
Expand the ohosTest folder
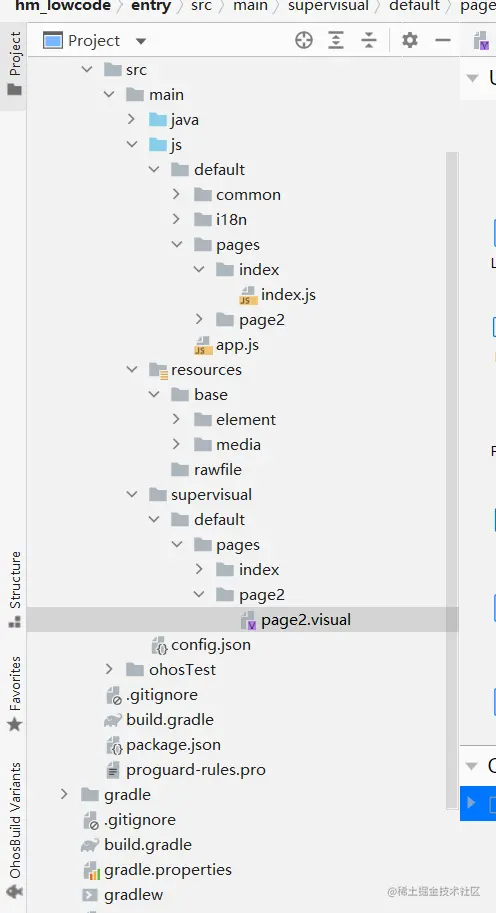coord(109,670)
